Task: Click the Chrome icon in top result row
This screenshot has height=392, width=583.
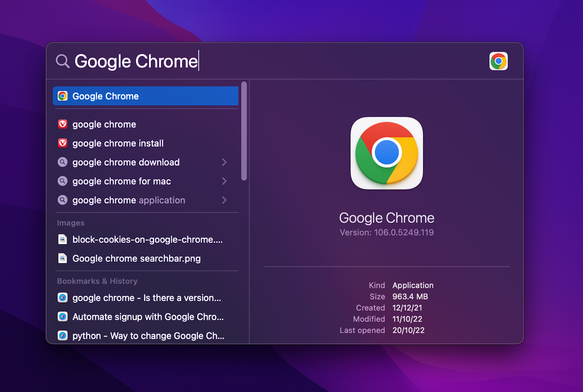Action: pos(63,96)
